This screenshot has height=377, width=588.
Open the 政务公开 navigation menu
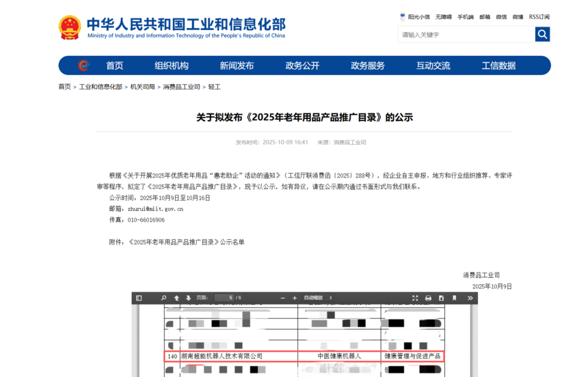tap(302, 66)
